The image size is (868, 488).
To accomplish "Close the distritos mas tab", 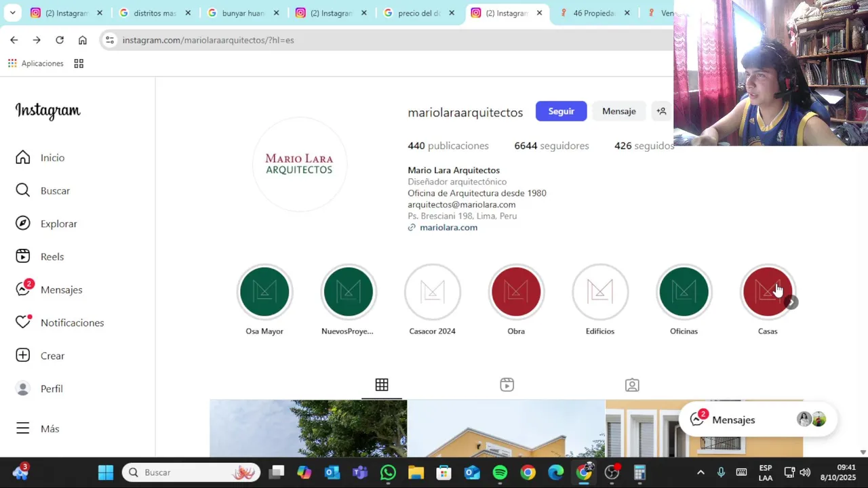I will (188, 13).
